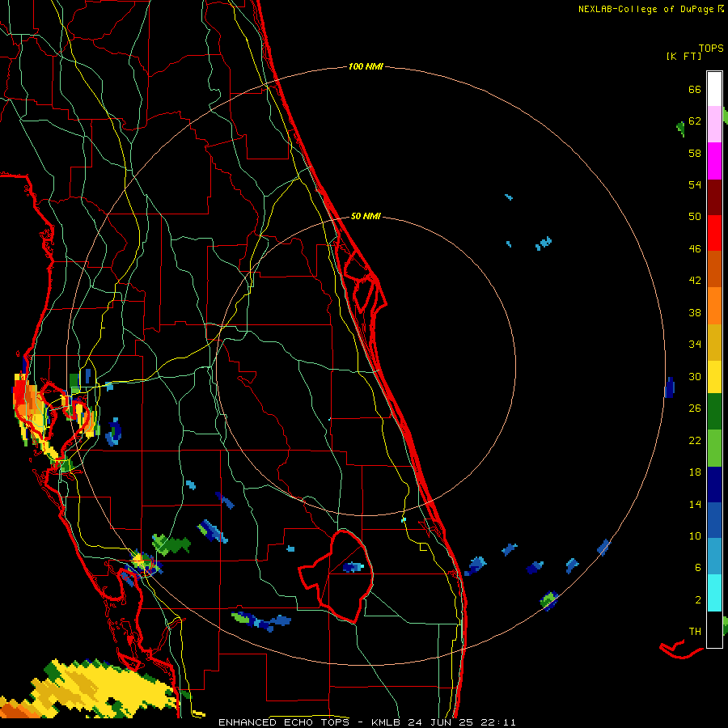Click the blue echo inside Lake Okeechobee outline
Screen dimensions: 728x728
point(353,567)
